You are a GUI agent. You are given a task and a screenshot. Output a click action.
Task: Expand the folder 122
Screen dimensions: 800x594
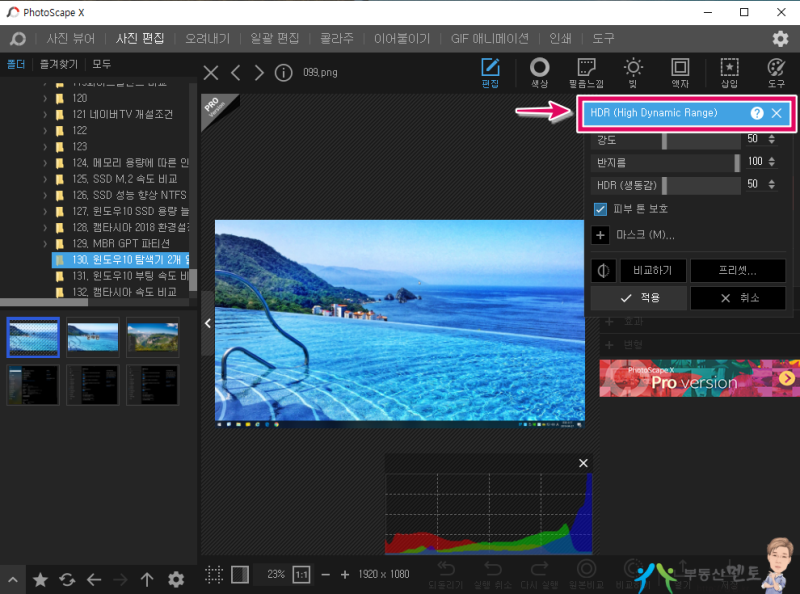tap(45, 131)
